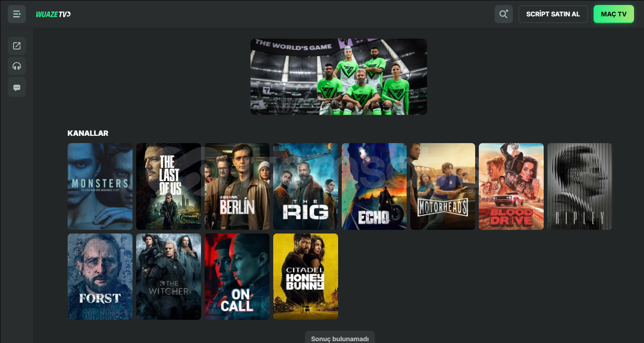This screenshot has width=644, height=343.
Task: Open The Last of Us poster
Action: pyautogui.click(x=168, y=186)
